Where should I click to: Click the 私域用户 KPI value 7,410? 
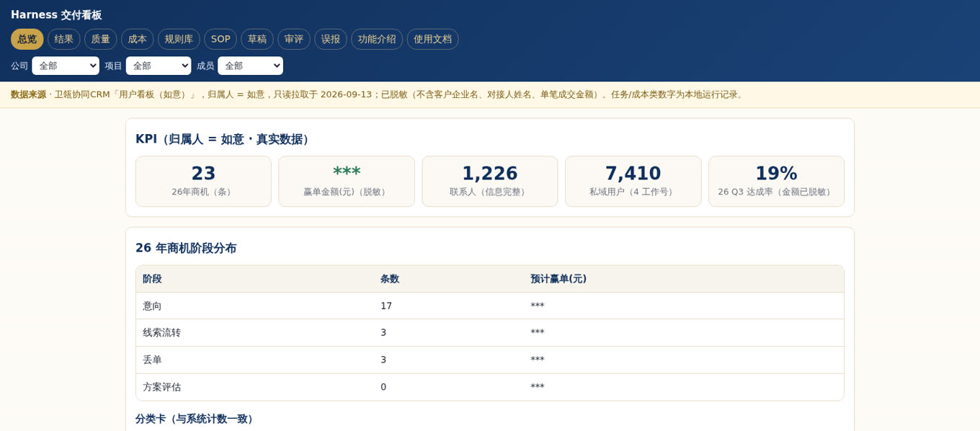tap(633, 174)
